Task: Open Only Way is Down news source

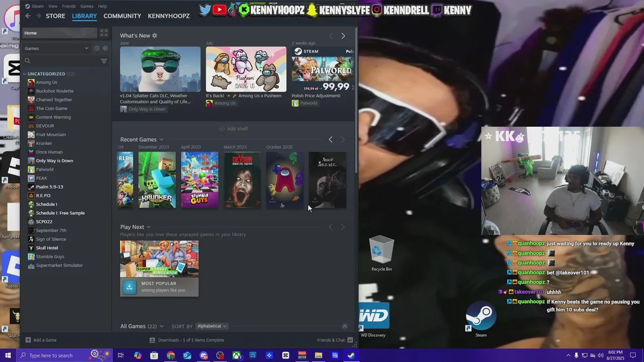Action: tap(142, 109)
